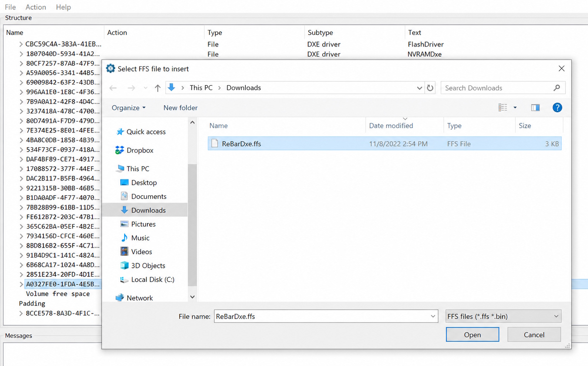Click the FlashDriver text cell
The height and width of the screenshot is (366, 588).
[426, 44]
